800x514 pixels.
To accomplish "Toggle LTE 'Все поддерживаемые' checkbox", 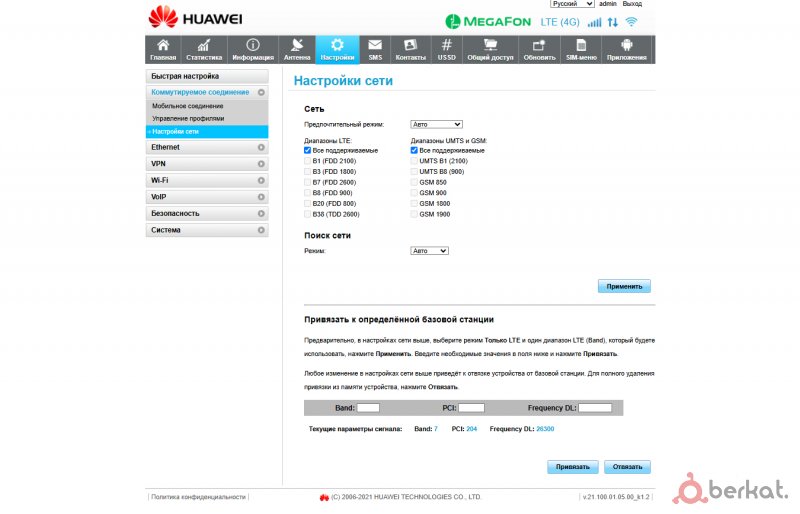I will pyautogui.click(x=308, y=150).
